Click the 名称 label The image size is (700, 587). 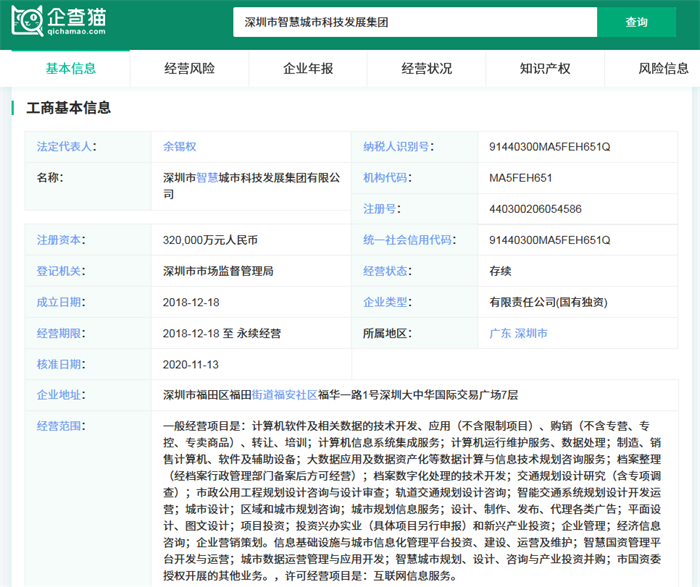click(x=48, y=178)
